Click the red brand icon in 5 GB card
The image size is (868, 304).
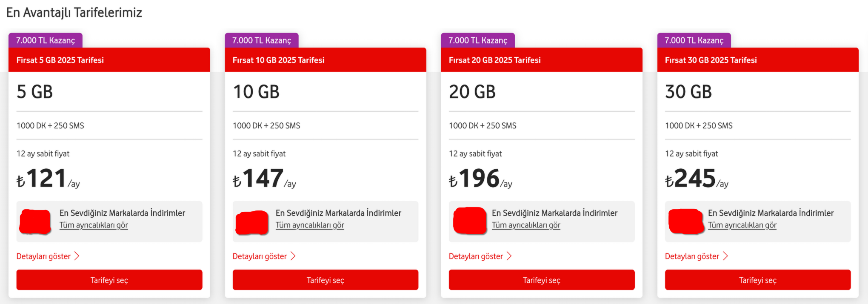(x=36, y=222)
